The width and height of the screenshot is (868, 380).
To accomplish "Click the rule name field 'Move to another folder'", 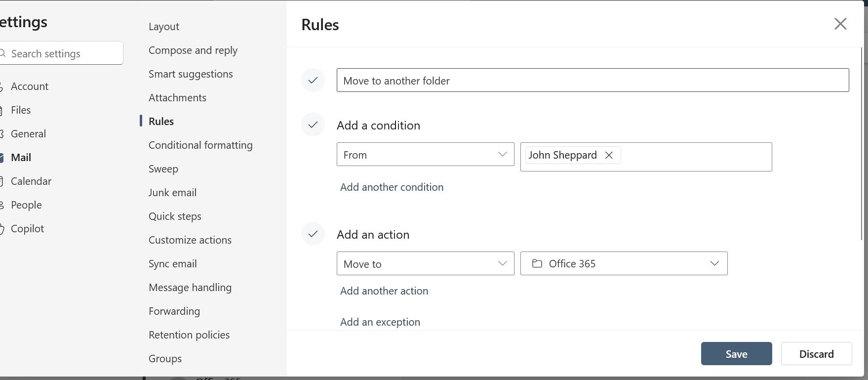I will coord(593,80).
